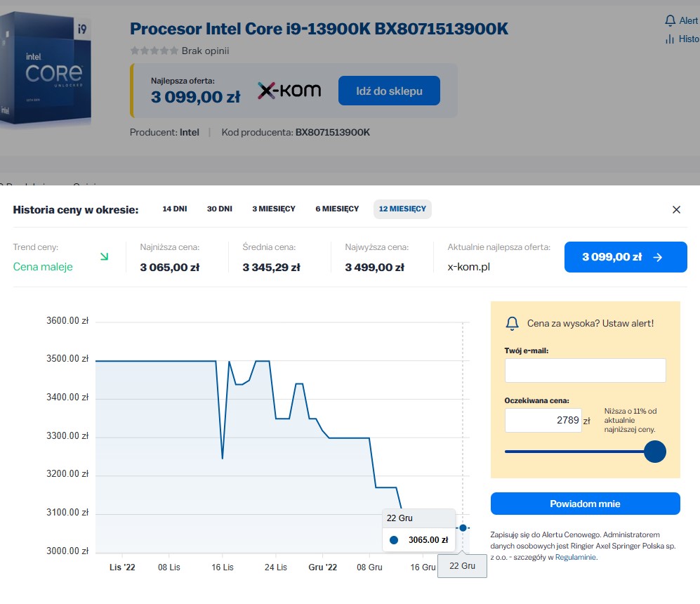Screen dimensions: 700x604
Task: Click the lowest price value 3 065,00 zł
Action: (170, 268)
